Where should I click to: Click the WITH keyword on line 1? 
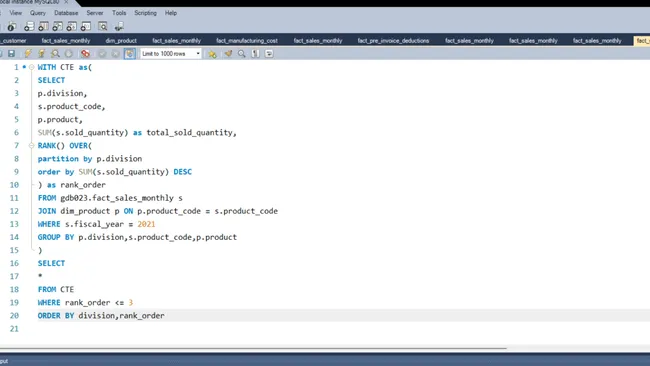pos(47,67)
